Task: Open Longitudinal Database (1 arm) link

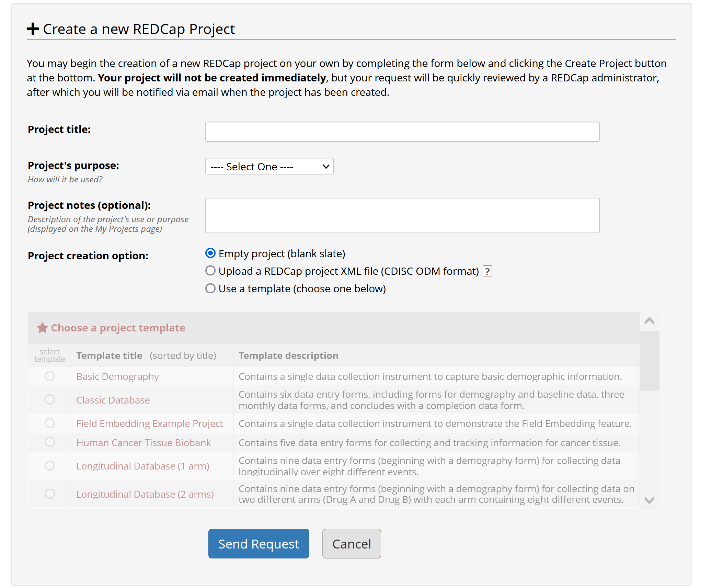Action: [x=143, y=466]
